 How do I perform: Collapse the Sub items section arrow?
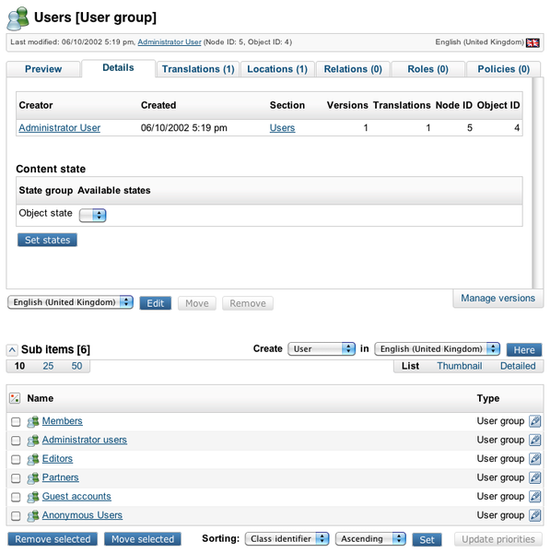[12, 350]
